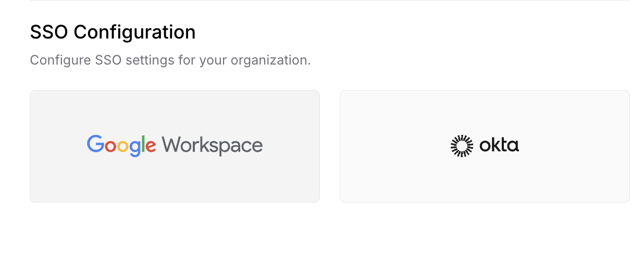The image size is (644, 254).
Task: Click empty area above the okta logo in card
Action: [x=485, y=112]
